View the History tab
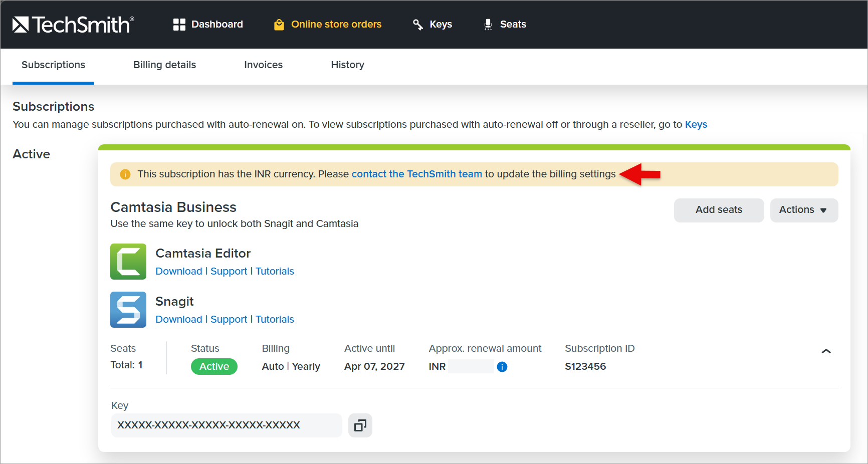Image resolution: width=868 pixels, height=464 pixels. point(348,65)
